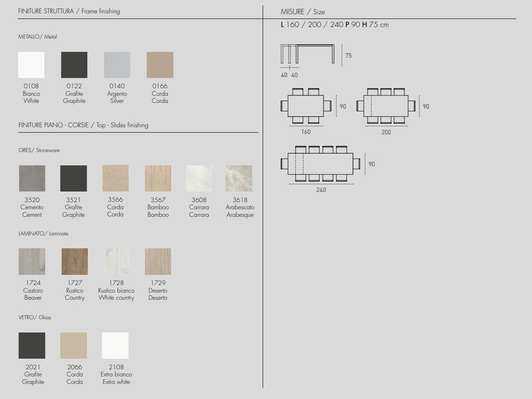This screenshot has width=532, height=399.
Task: Pick the 1727 Rustico Country laminate swatch
Action: click(x=74, y=262)
